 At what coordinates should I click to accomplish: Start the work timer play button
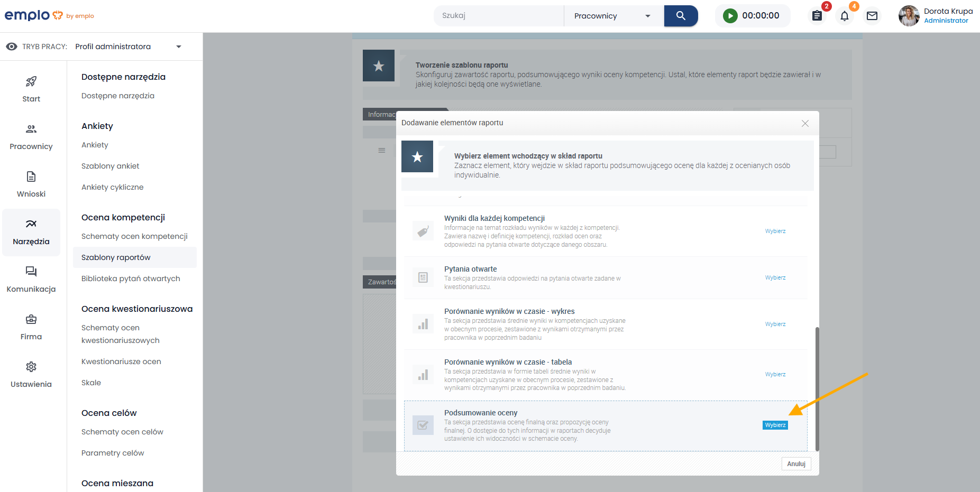coord(730,16)
